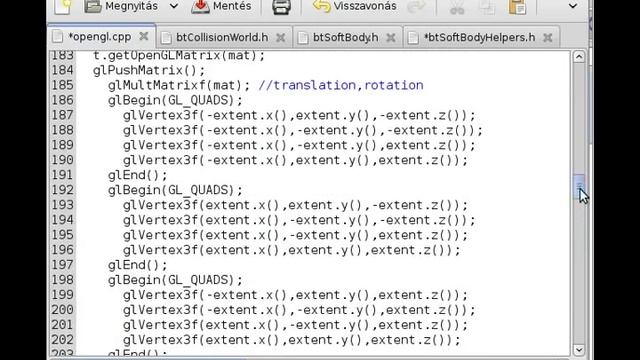Click glBegin(GL_QUADS) on line 186
The height and width of the screenshot is (360, 640).
pos(175,100)
